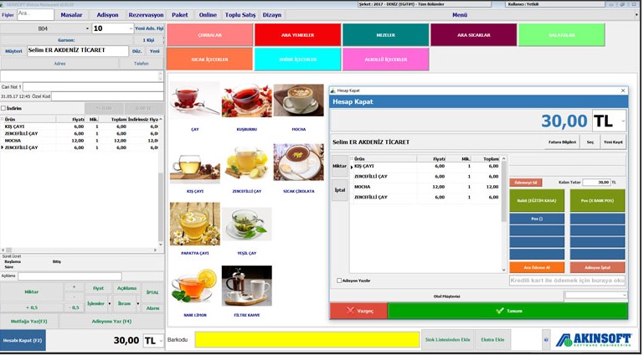This screenshot has width=644, height=356.
Task: Pick the KIŞ ÇAYI product image
Action: coord(195,163)
